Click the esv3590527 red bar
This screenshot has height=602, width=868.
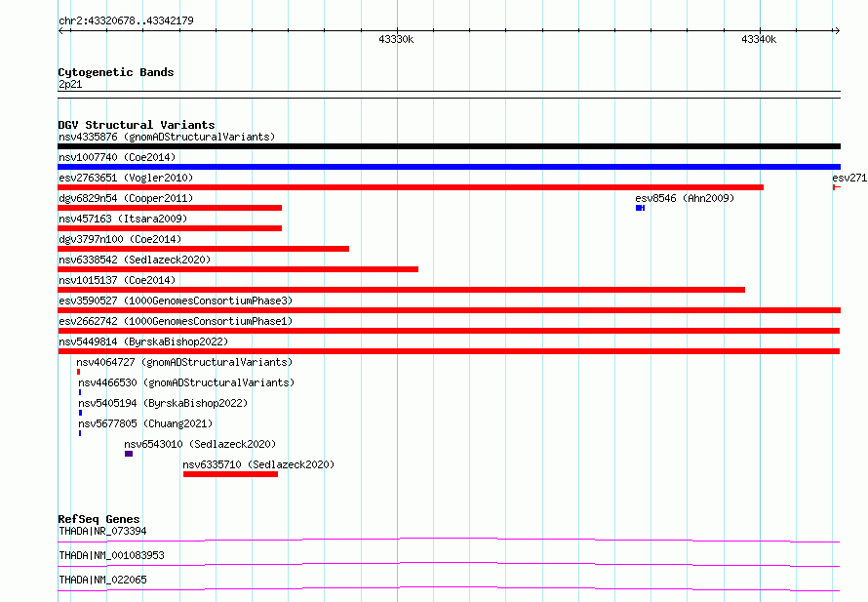449,310
